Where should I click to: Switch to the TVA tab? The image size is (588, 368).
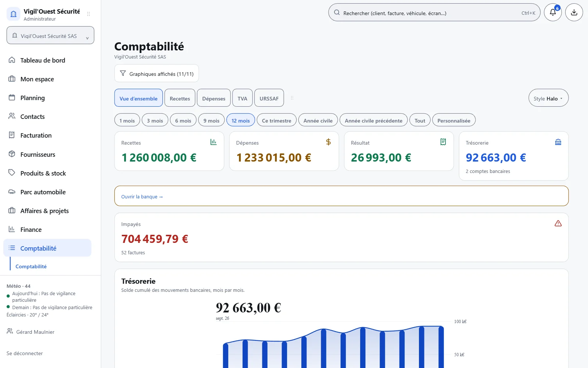pyautogui.click(x=243, y=98)
